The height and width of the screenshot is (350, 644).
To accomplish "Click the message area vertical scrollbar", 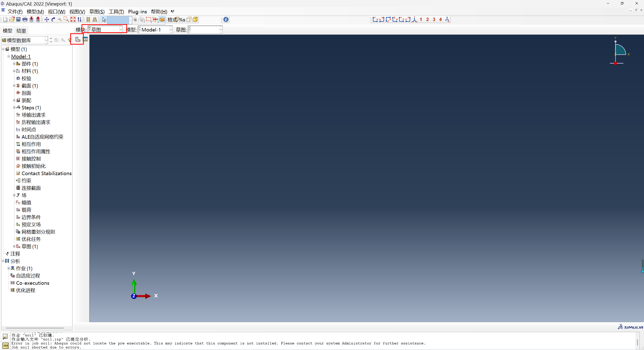I will pyautogui.click(x=637, y=342).
